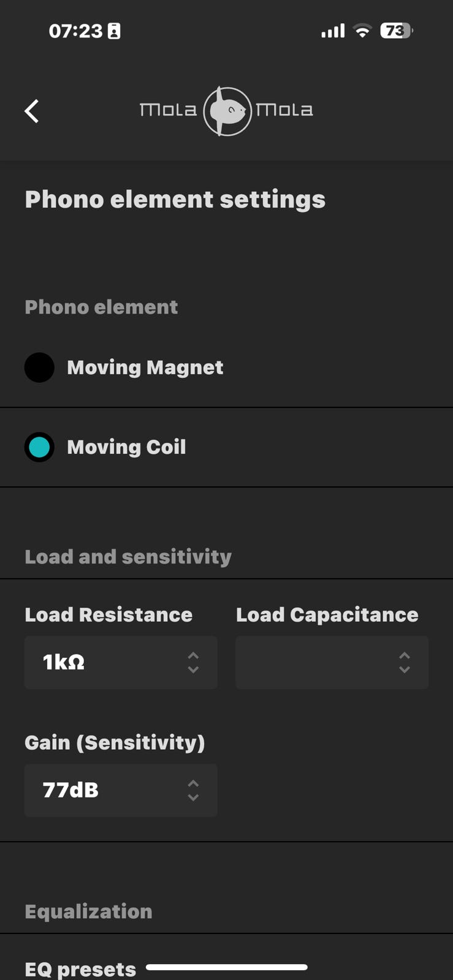Tap the back arrow in the header
The image size is (453, 980).
tap(32, 111)
